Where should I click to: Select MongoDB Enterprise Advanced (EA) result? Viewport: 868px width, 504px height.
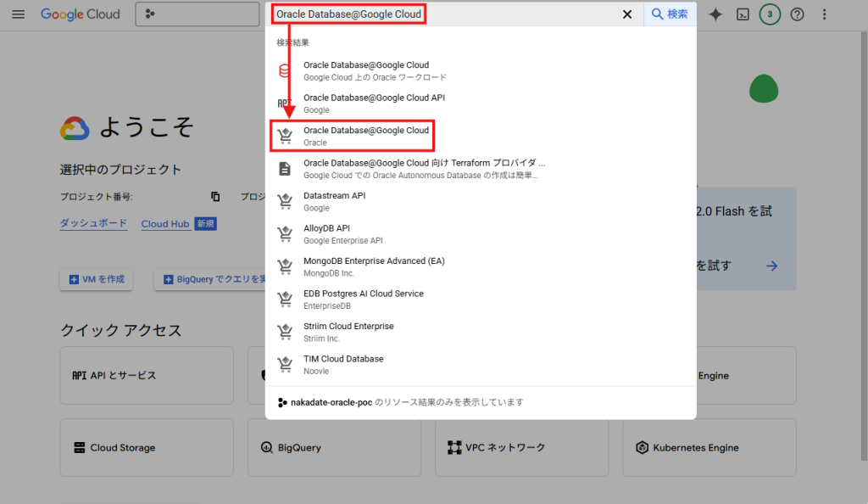click(x=373, y=266)
